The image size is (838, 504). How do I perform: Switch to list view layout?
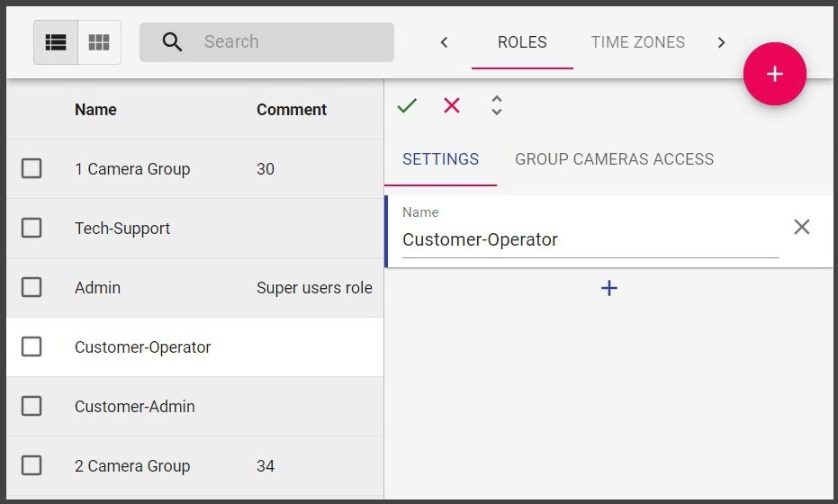[x=56, y=42]
